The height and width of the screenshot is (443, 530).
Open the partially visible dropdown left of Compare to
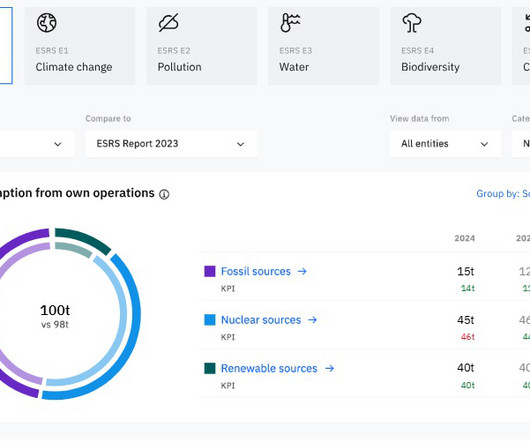[37, 144]
